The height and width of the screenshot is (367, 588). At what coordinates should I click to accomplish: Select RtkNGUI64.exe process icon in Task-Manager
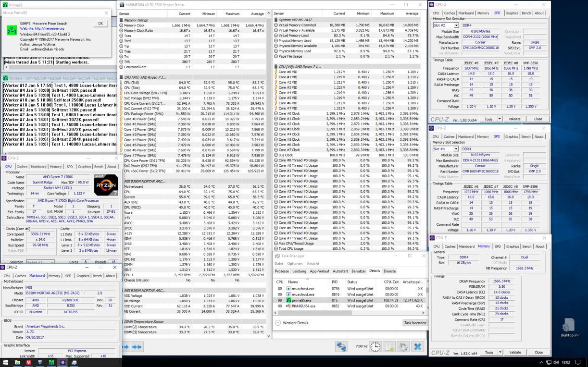pos(288,306)
